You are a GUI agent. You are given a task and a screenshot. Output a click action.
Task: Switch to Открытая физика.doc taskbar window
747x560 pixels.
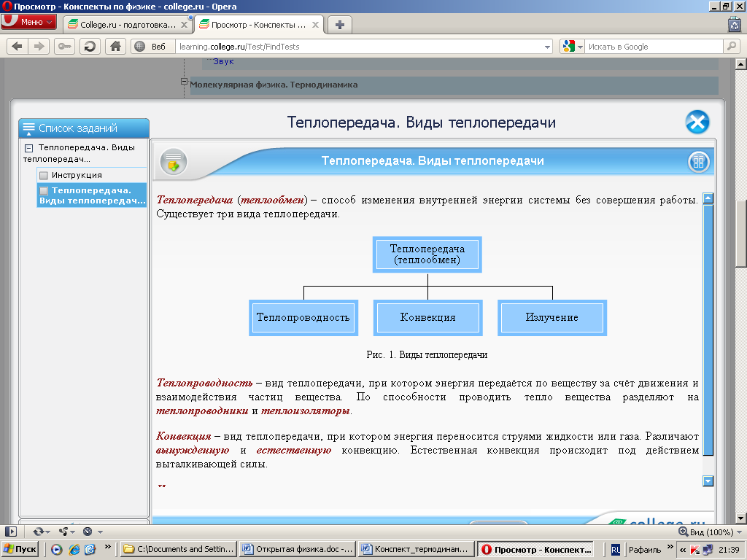tap(297, 549)
